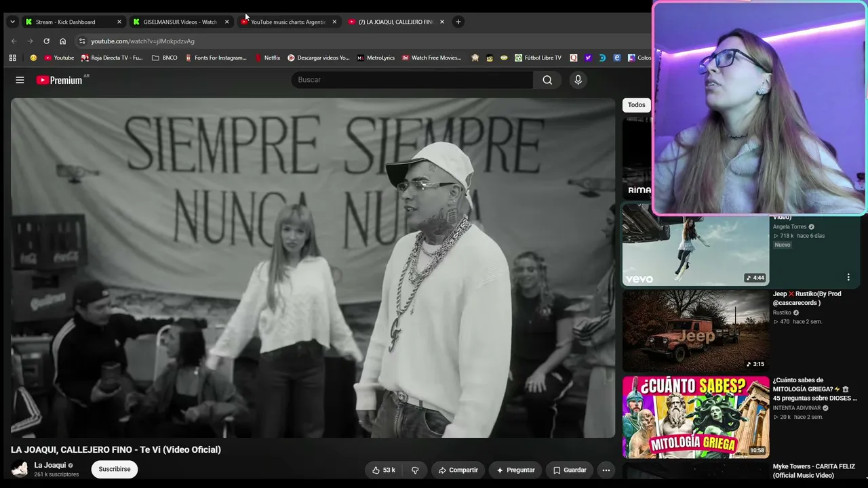
Task: Share the video via Compartir
Action: (458, 470)
